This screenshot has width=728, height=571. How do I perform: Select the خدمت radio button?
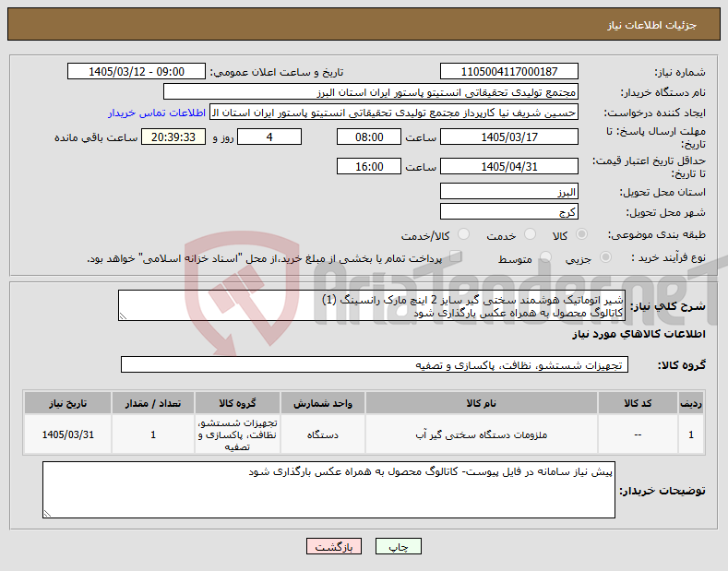click(530, 234)
